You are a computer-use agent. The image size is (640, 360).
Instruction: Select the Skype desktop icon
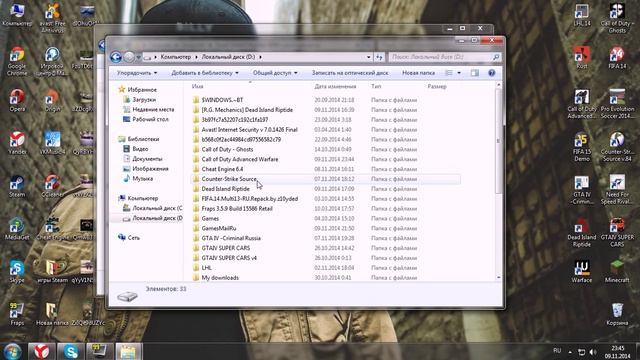point(17,272)
